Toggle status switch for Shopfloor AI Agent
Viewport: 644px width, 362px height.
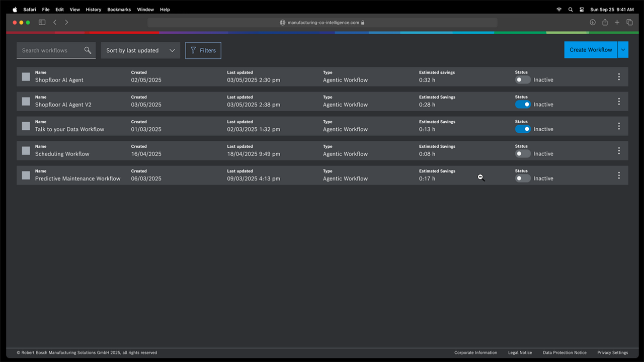point(523,79)
